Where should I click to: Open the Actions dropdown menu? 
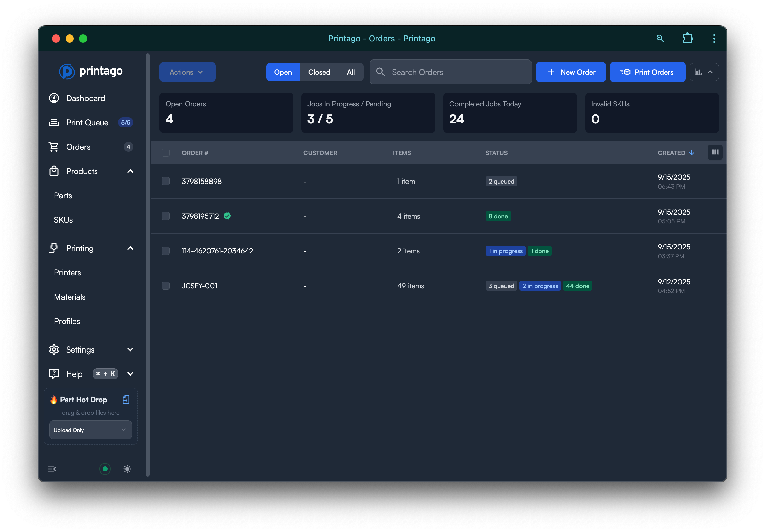pos(187,72)
